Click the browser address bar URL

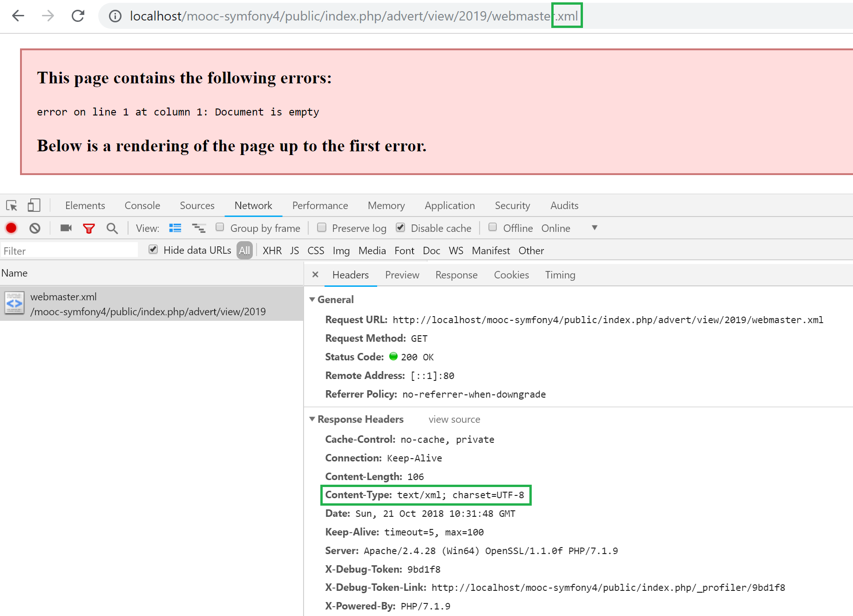tap(354, 16)
